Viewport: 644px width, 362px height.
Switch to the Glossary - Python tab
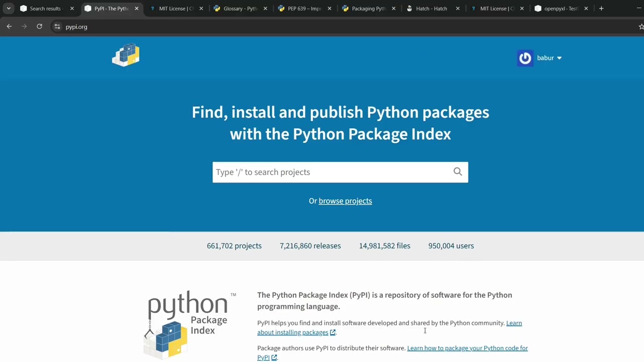pyautogui.click(x=240, y=9)
